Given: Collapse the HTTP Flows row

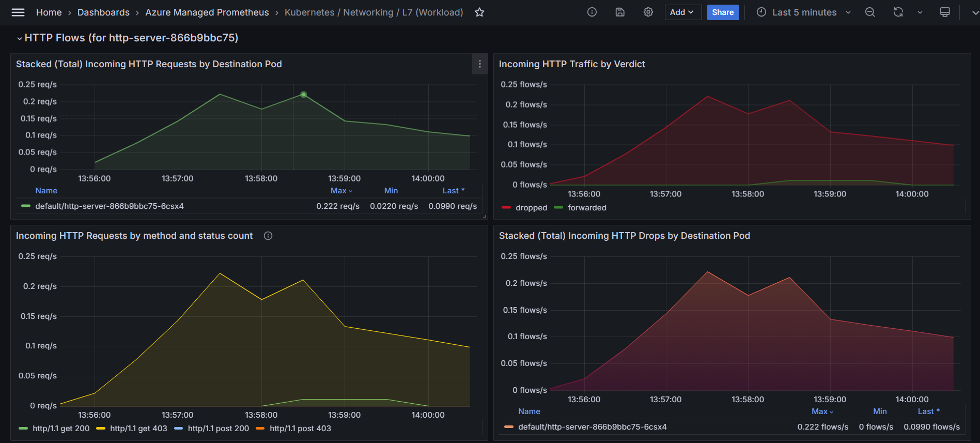Looking at the screenshot, I should 20,38.
